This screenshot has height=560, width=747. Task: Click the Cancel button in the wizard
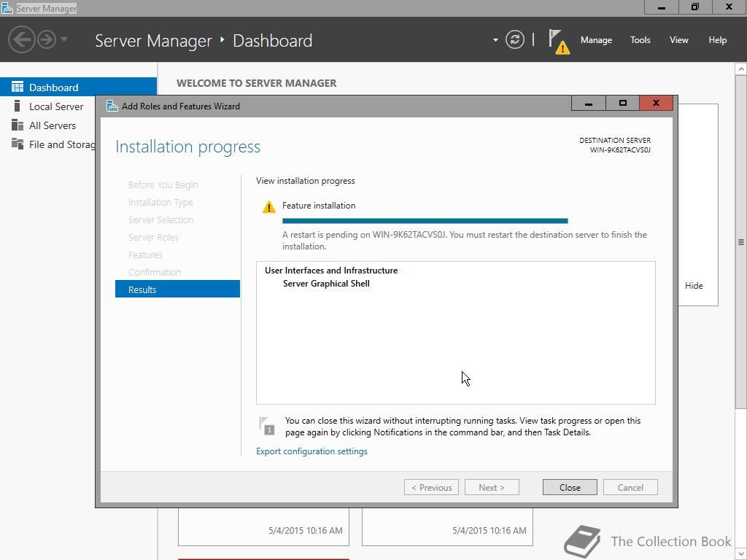pyautogui.click(x=630, y=487)
